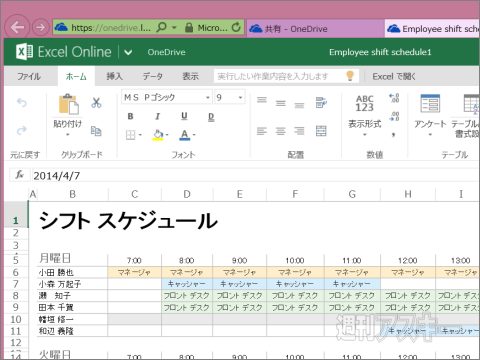Toggle underline formatting
Image resolution: width=480 pixels, height=360 pixels.
[184, 116]
